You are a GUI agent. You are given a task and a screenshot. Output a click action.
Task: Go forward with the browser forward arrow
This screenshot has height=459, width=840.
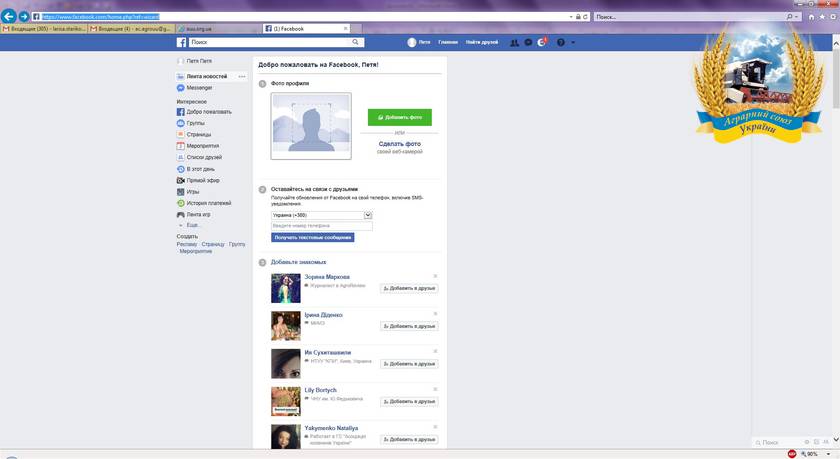point(24,17)
